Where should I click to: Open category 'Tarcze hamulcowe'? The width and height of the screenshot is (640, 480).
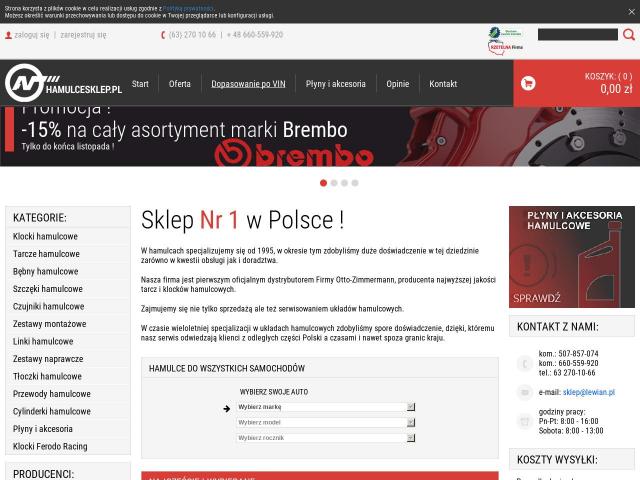(46, 254)
